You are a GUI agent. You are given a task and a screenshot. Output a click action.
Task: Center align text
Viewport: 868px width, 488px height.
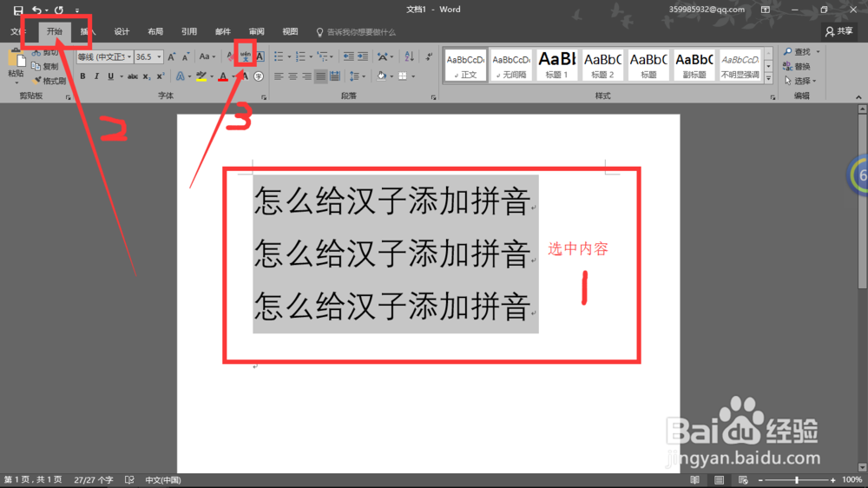293,76
